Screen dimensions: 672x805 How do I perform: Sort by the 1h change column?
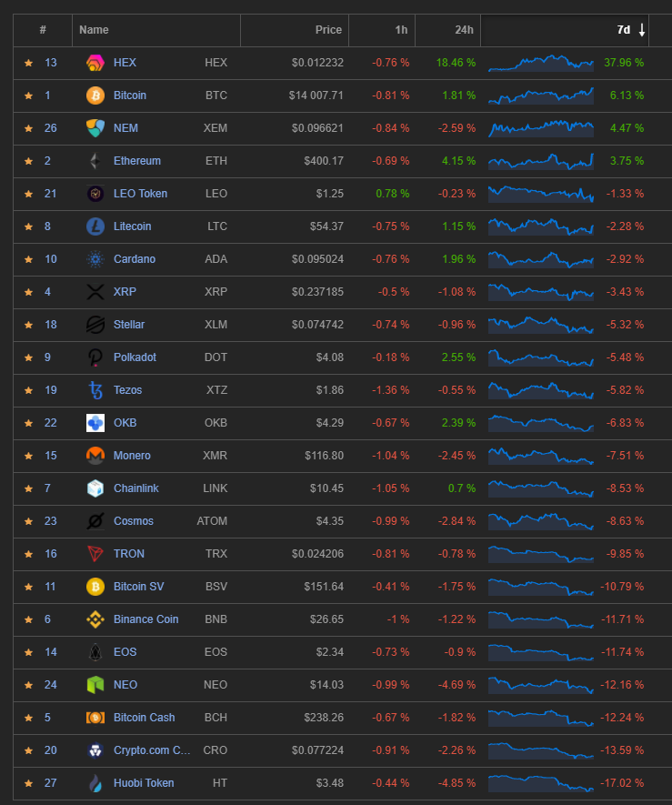(382, 30)
